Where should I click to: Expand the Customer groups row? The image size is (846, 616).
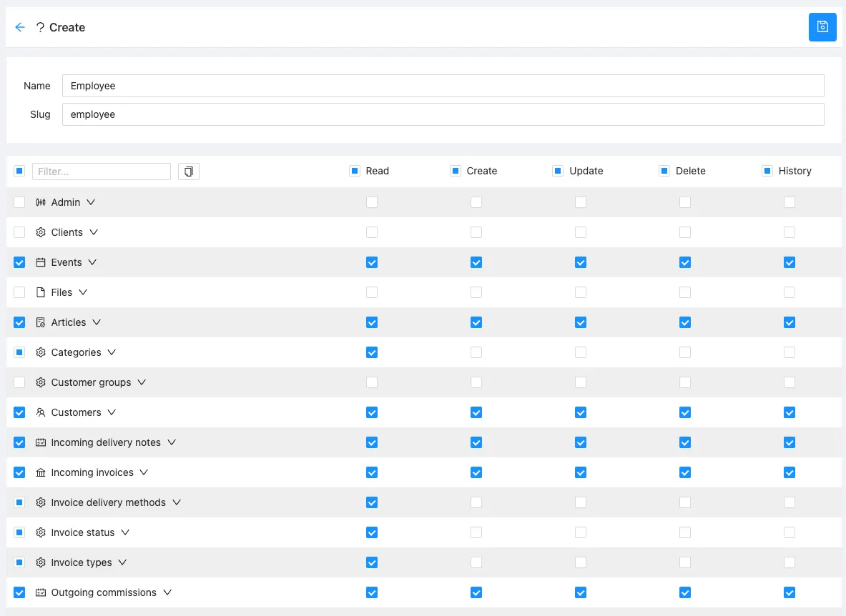tap(142, 382)
